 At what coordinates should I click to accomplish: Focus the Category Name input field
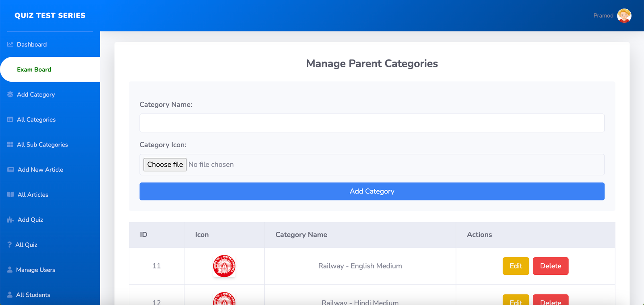point(372,123)
